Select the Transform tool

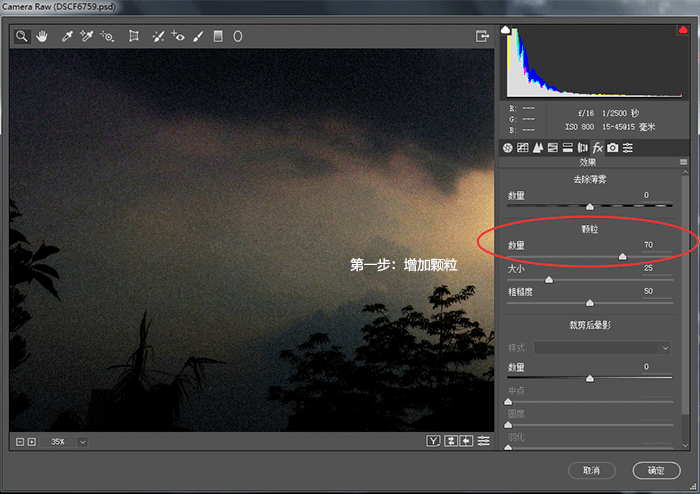[133, 36]
